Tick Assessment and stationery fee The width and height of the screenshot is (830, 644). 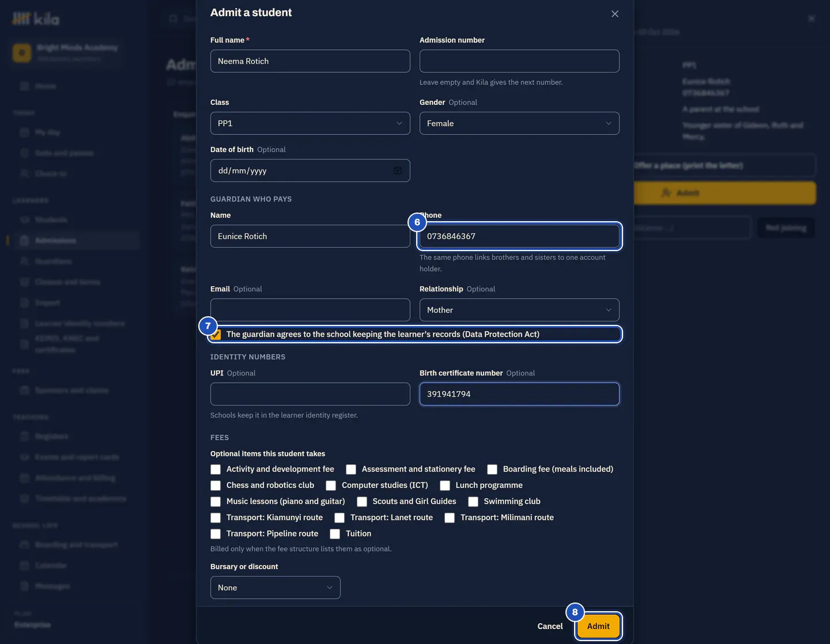click(x=351, y=469)
